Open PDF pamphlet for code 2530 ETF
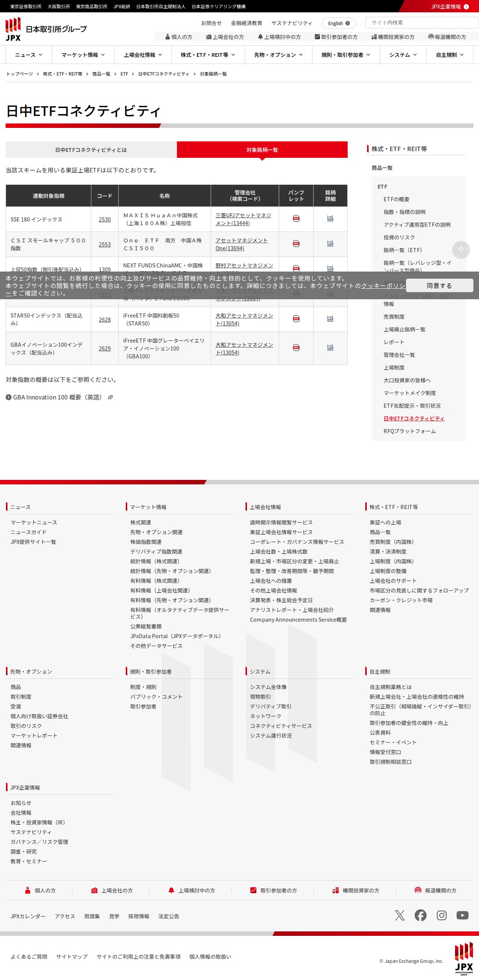This screenshot has height=980, width=479. click(296, 218)
